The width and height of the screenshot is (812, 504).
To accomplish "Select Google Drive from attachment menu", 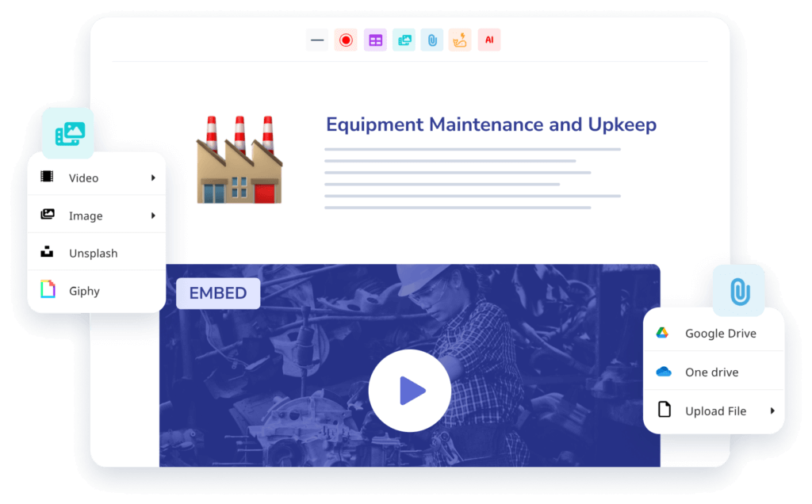I will [x=720, y=334].
